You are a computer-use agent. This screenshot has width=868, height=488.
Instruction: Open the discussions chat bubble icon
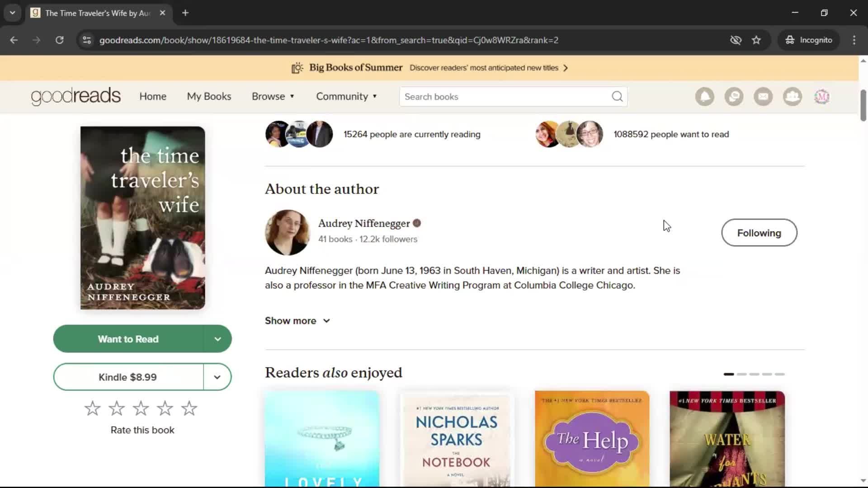[734, 97]
